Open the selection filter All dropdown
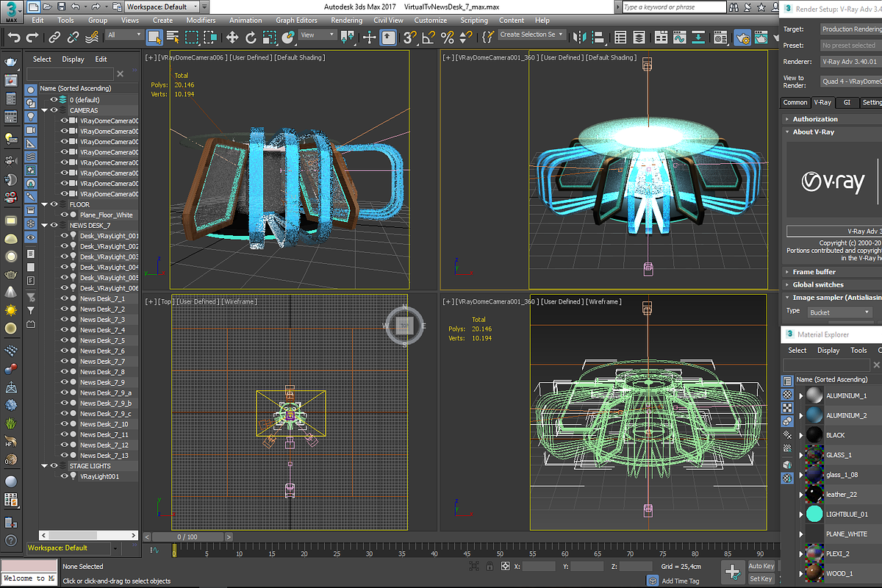The image size is (882, 588). click(124, 35)
